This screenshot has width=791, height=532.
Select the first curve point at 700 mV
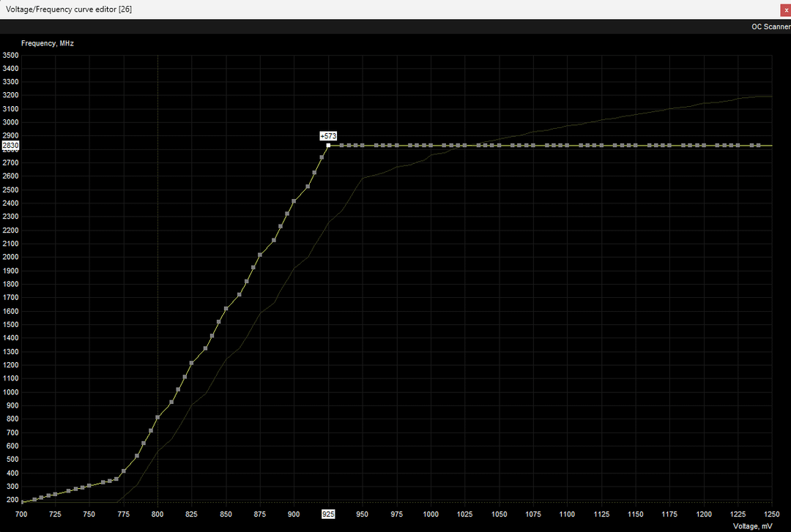tap(22, 502)
